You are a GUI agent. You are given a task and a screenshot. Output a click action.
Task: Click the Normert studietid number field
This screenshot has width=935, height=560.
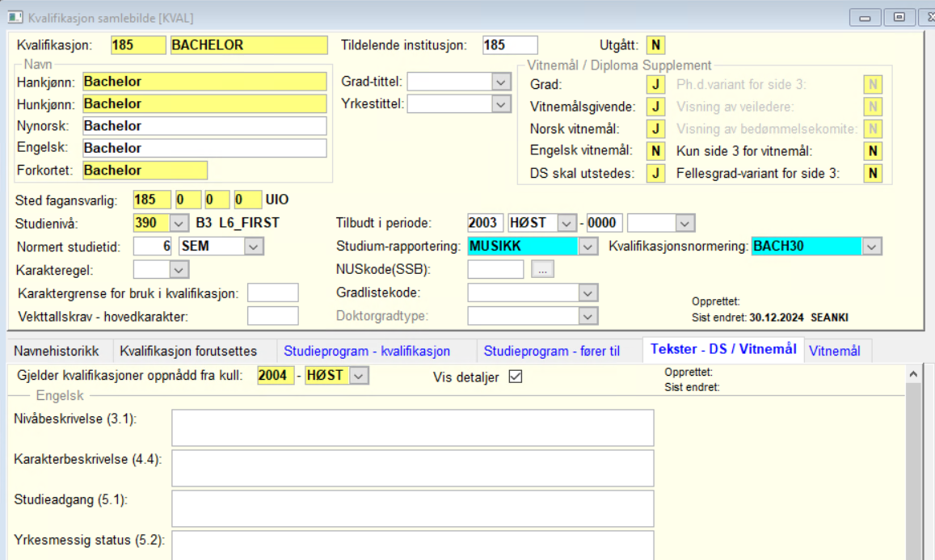click(154, 246)
